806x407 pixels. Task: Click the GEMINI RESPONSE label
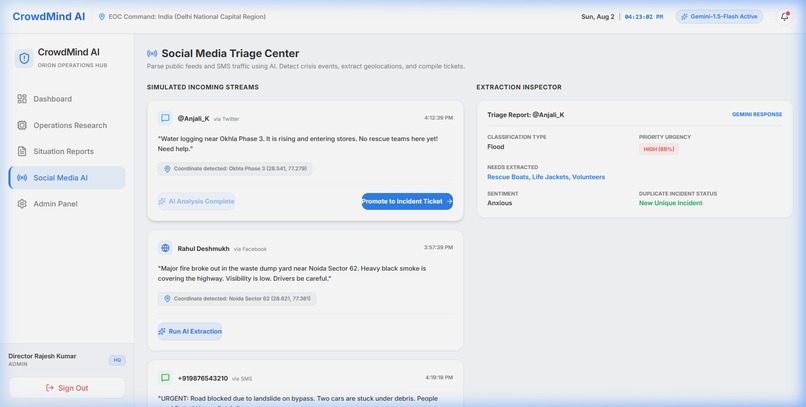click(757, 115)
